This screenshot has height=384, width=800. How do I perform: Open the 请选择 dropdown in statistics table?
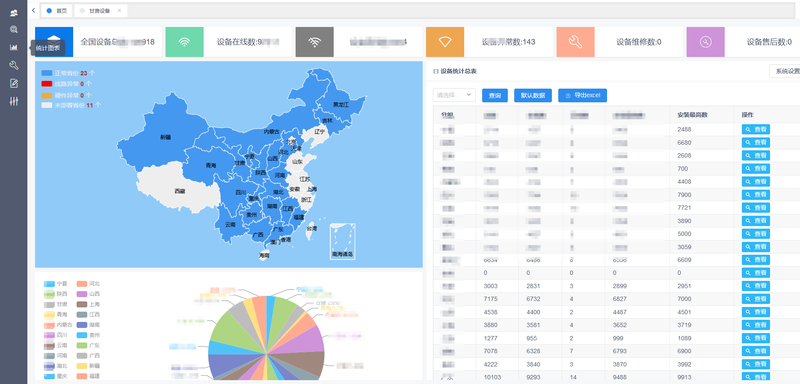454,95
